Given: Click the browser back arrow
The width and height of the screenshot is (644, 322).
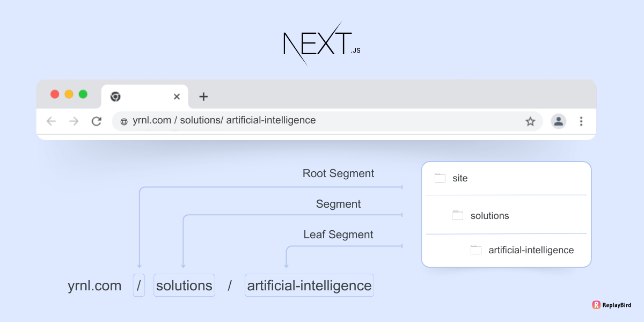Looking at the screenshot, I should point(52,121).
